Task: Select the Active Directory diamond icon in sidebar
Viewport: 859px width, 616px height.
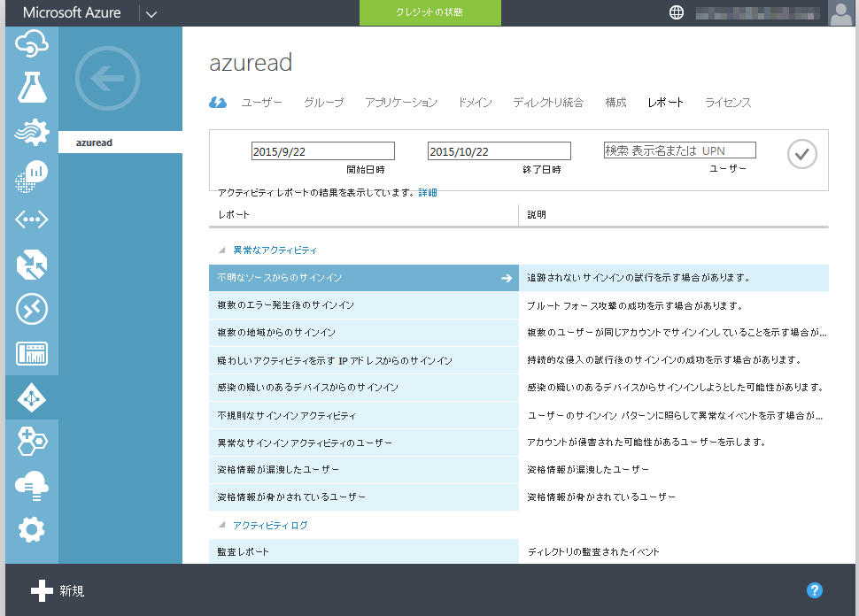Action: pos(31,398)
